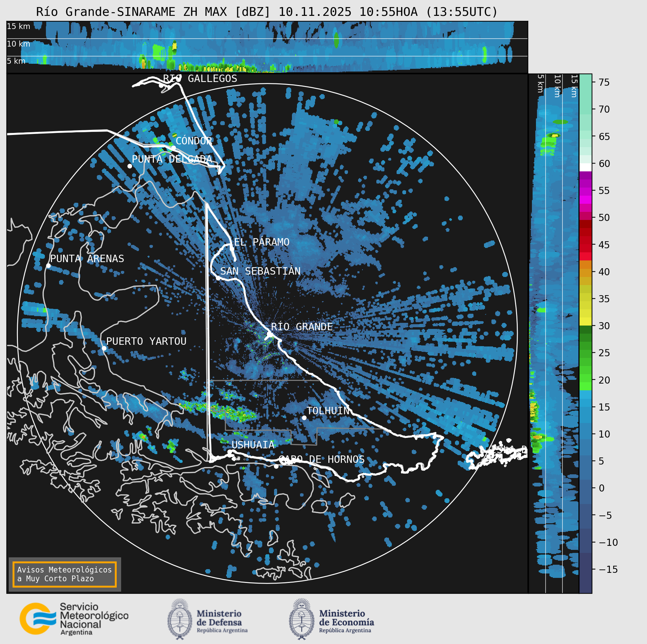Click the white 60 dBZ colorbar segment
This screenshot has width=647, height=644.
pos(586,167)
